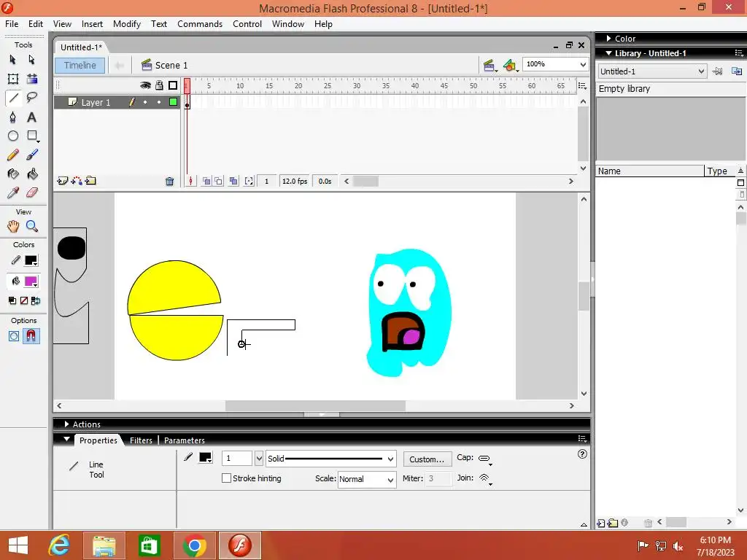Screen dimensions: 747x560
Task: Toggle Layer 1 green outline square
Action: [x=174, y=102]
